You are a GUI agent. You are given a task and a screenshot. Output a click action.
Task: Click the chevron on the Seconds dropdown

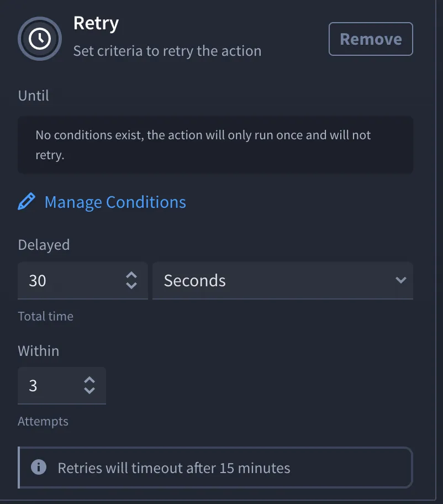coord(401,280)
